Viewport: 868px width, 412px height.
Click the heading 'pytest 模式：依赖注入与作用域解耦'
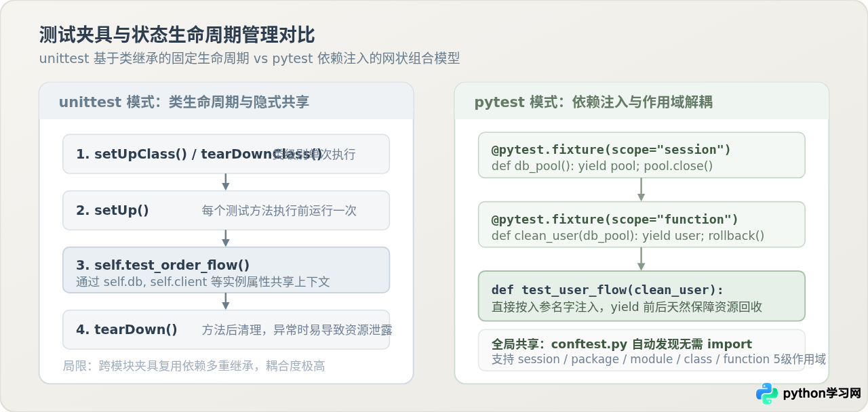tap(593, 102)
